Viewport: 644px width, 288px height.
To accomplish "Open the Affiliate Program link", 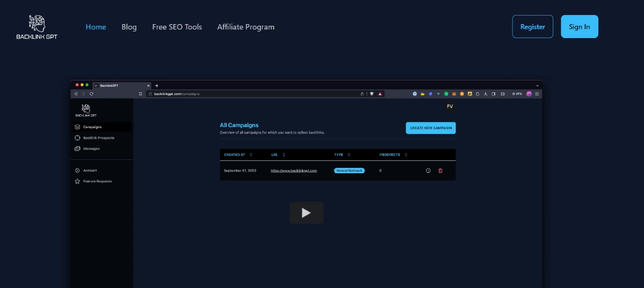I will coord(246,27).
